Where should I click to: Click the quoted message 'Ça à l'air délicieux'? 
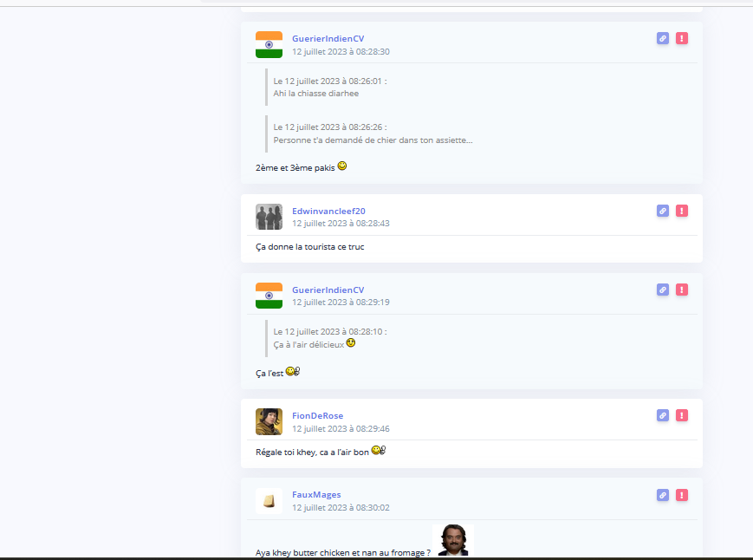pyautogui.click(x=309, y=344)
